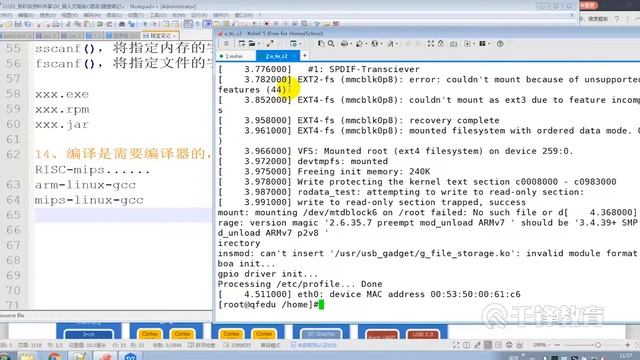Open 视图 menu in Notepad++
The width and height of the screenshot is (640, 360).
69,15
